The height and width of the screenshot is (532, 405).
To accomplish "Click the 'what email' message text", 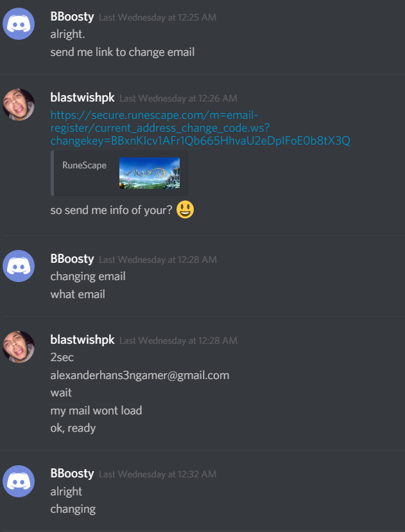I will pyautogui.click(x=78, y=294).
